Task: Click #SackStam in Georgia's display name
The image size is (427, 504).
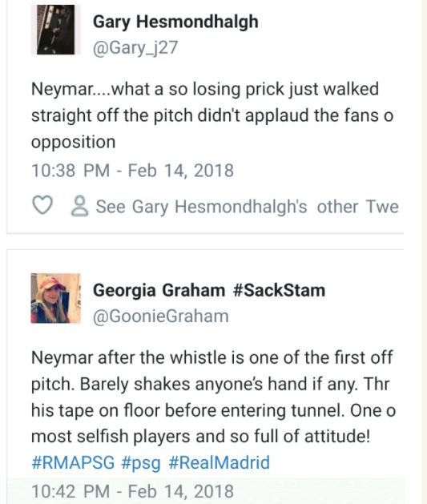Action: 280,291
